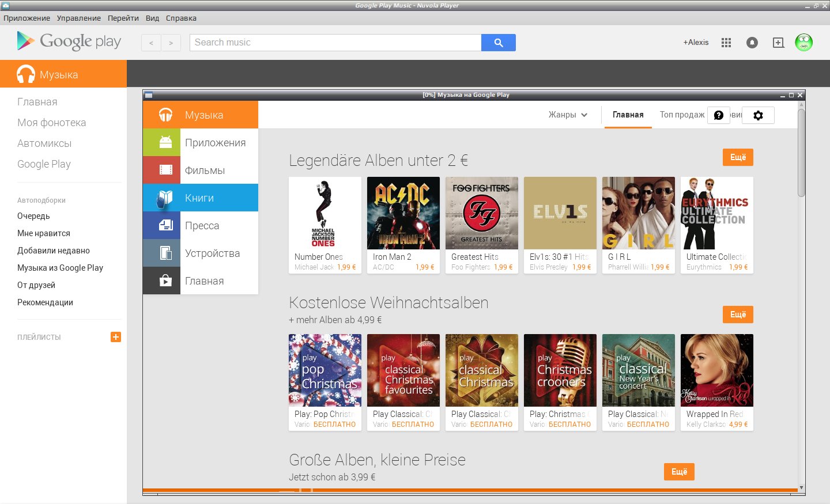
Task: Open the Справка menu
Action: pyautogui.click(x=181, y=18)
